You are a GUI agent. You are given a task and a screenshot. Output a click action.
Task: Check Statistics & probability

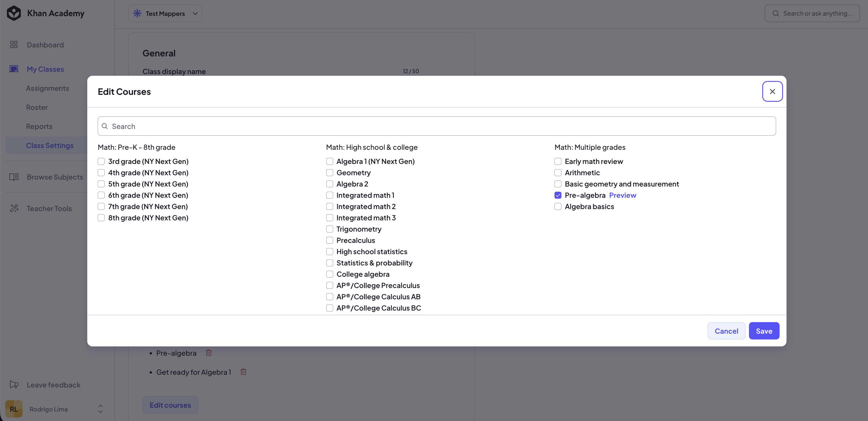click(329, 263)
